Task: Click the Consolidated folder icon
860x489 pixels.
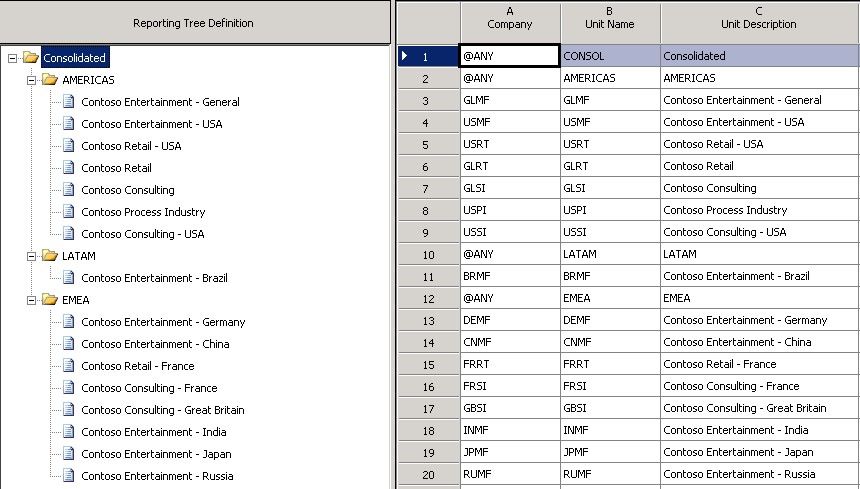Action: point(31,58)
